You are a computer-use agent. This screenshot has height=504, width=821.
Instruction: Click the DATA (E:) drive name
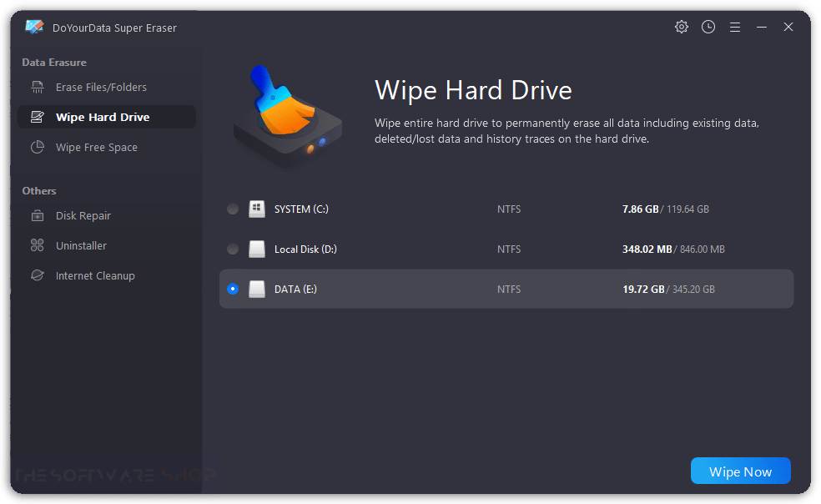296,289
